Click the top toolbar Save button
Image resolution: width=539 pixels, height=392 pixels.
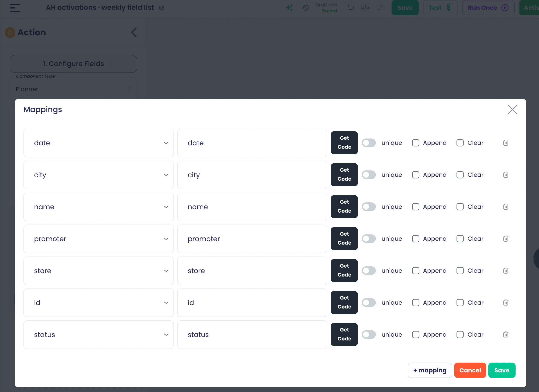coord(405,8)
